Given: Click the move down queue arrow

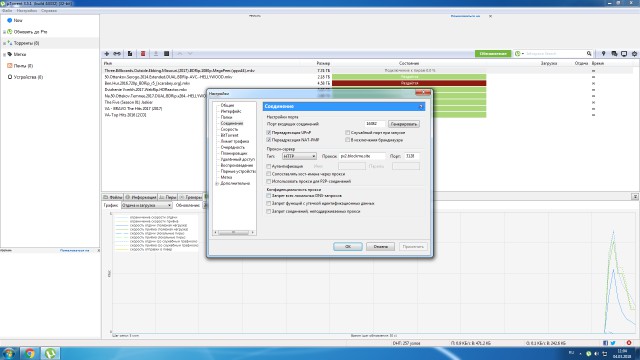Looking at the screenshot, I should tap(190, 53).
